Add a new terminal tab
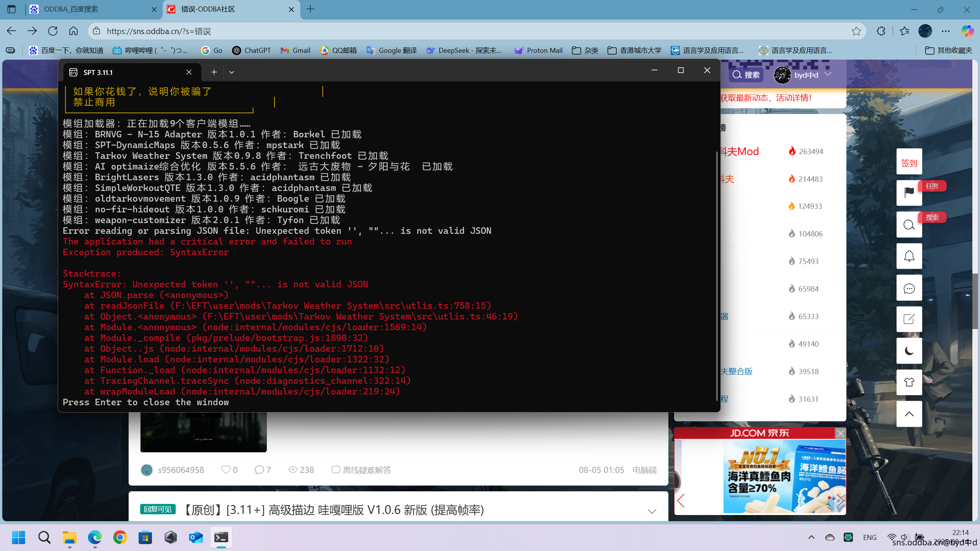The image size is (980, 551). 214,72
